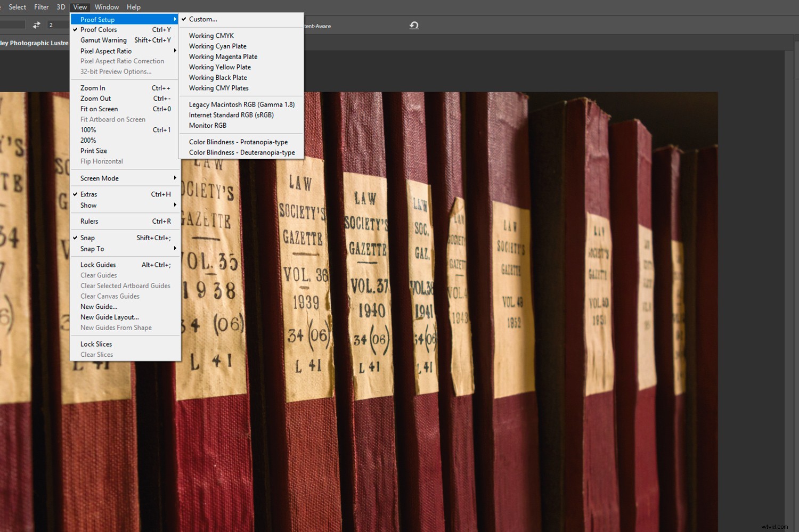This screenshot has height=532, width=799.
Task: Toggle Snap on or off
Action: [x=87, y=238]
